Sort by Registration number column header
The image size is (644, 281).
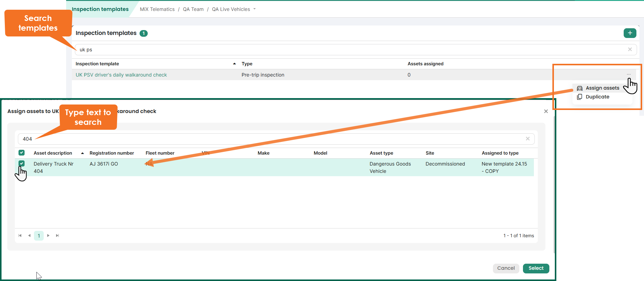click(112, 153)
